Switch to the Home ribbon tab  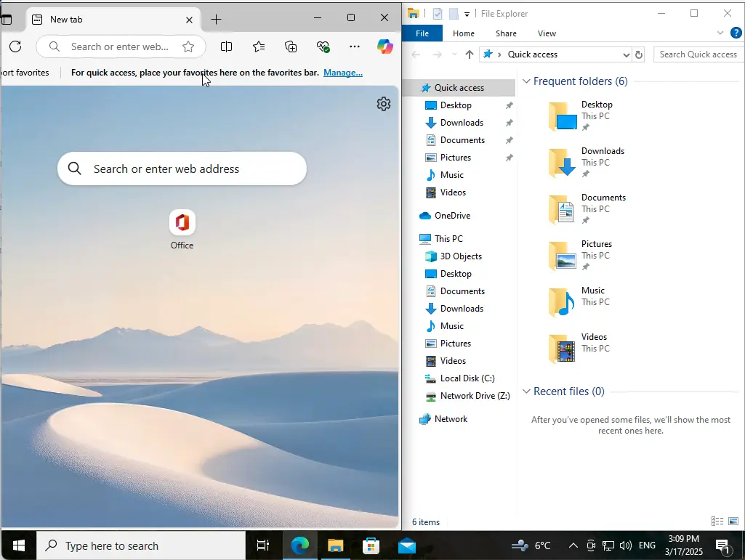pyautogui.click(x=463, y=33)
